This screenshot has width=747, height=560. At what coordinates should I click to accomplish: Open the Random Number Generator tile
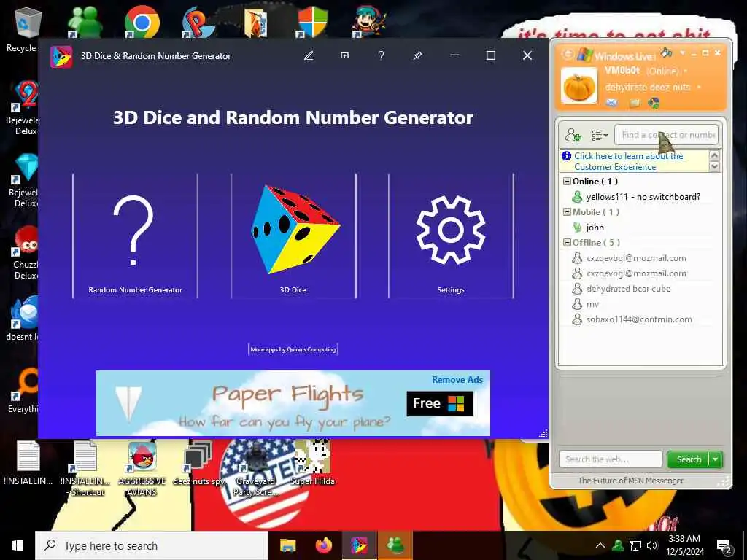pyautogui.click(x=135, y=236)
